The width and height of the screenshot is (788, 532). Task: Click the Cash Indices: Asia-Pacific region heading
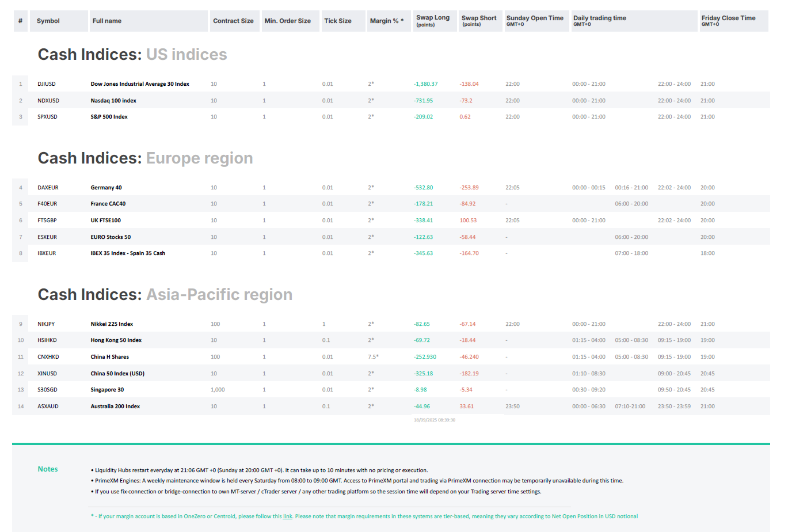point(165,295)
